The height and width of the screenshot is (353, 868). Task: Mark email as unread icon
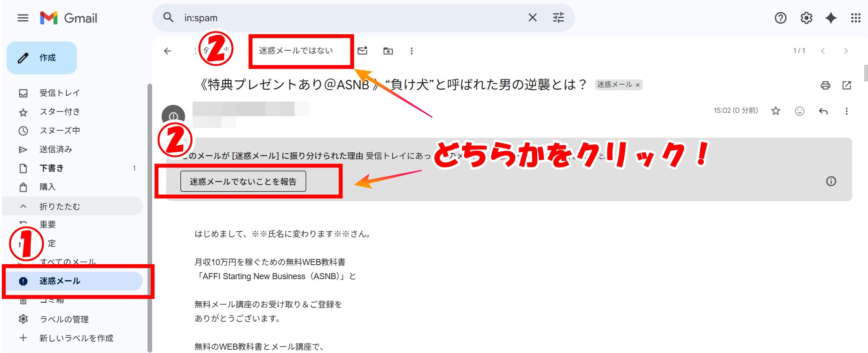[362, 51]
